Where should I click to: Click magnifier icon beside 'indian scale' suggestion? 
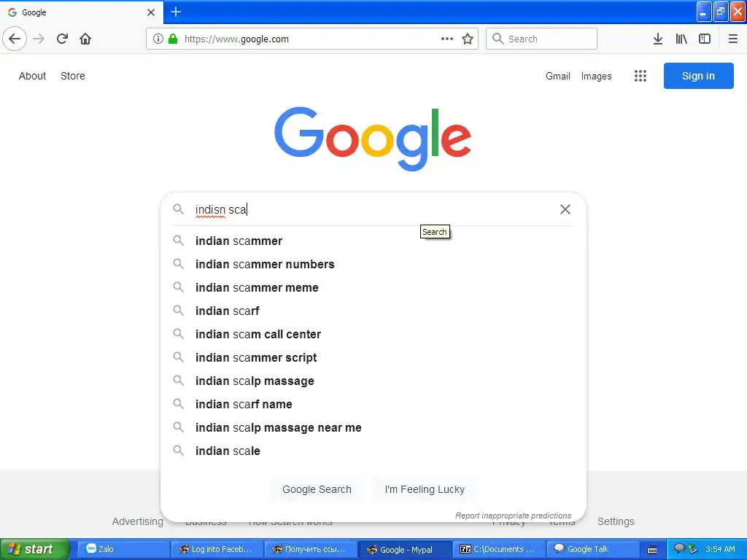click(178, 451)
